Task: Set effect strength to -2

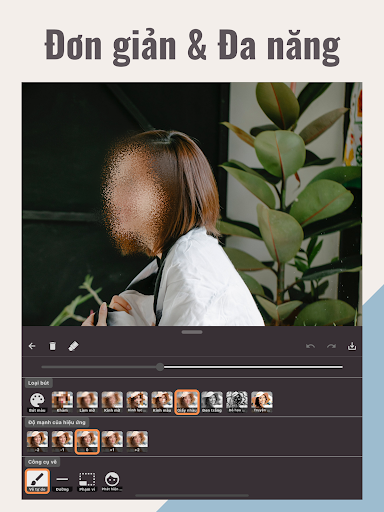Action: point(37,441)
